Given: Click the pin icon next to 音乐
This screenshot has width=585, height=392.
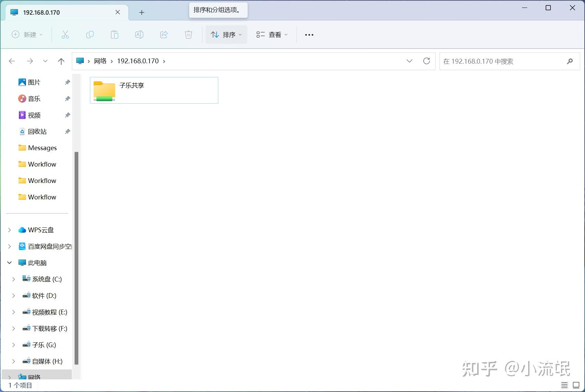Looking at the screenshot, I should pos(67,99).
